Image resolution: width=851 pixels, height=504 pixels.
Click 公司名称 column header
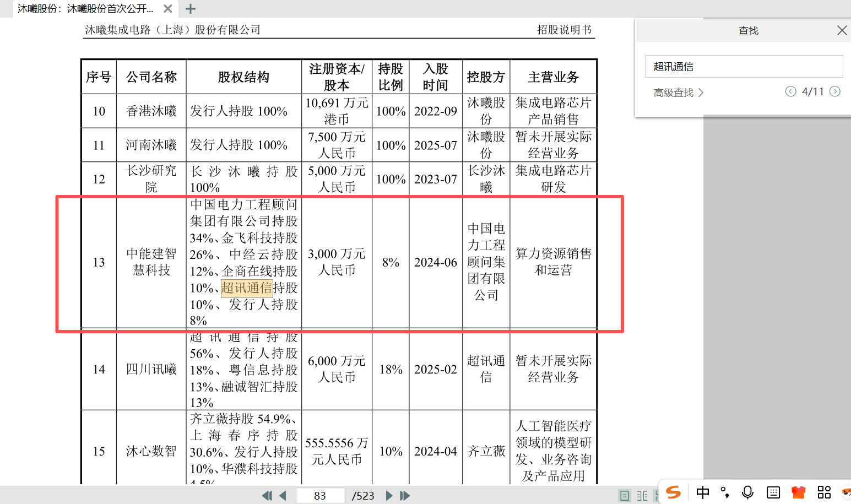pyautogui.click(x=151, y=77)
